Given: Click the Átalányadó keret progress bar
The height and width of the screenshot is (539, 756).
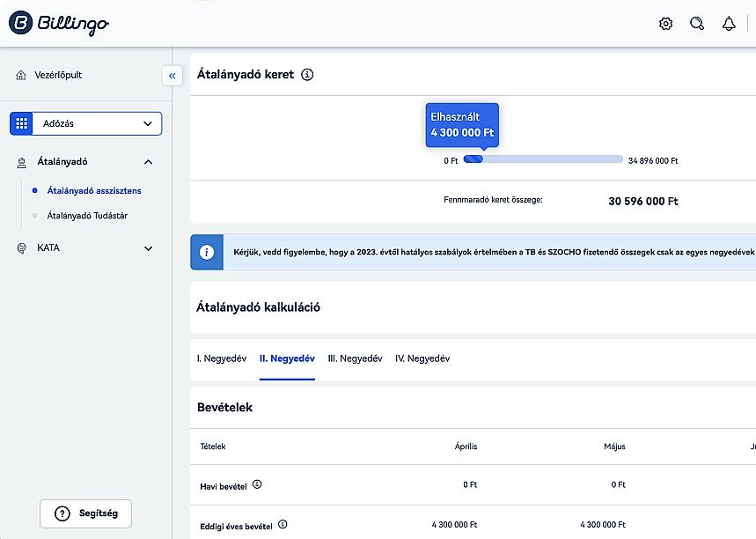Looking at the screenshot, I should coord(544,159).
